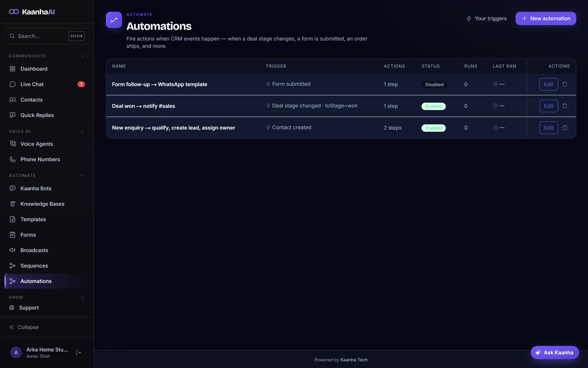Collapse the Grow section
This screenshot has width=588, height=368.
83,297
